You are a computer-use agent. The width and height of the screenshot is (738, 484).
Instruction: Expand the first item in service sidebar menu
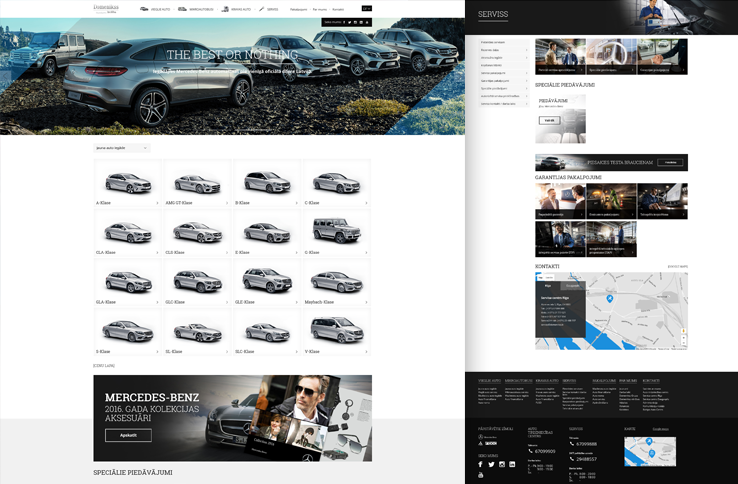[x=503, y=42]
